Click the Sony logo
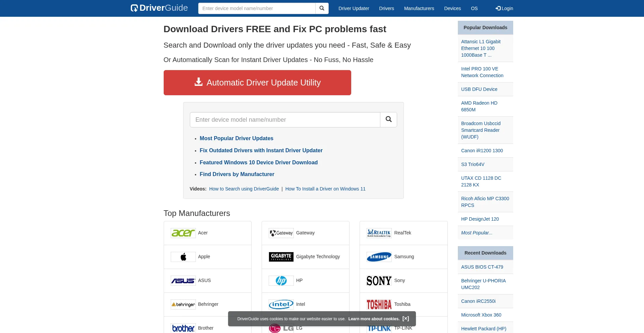The height and width of the screenshot is (333, 644). [379, 281]
